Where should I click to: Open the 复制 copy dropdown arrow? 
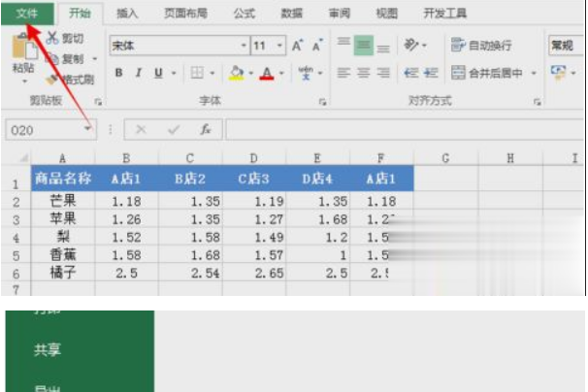[x=94, y=59]
